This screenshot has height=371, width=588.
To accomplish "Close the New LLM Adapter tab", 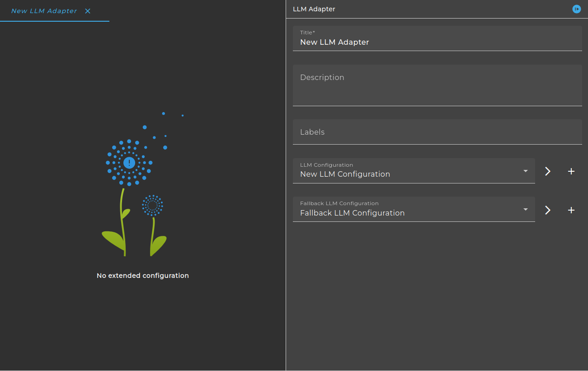I will point(88,11).
